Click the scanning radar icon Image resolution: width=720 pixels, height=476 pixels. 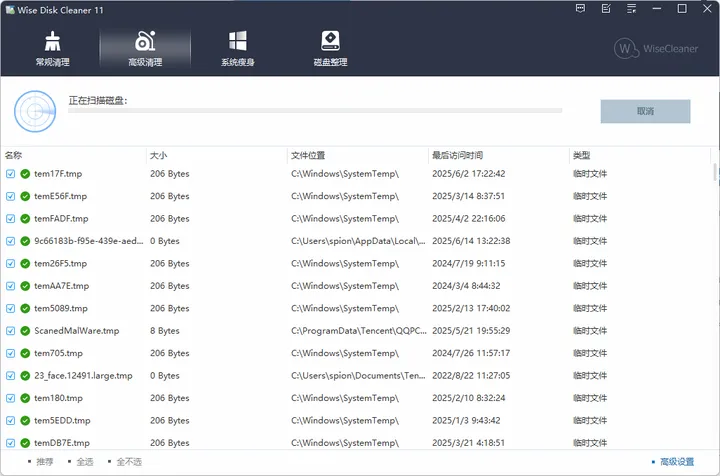coord(35,111)
